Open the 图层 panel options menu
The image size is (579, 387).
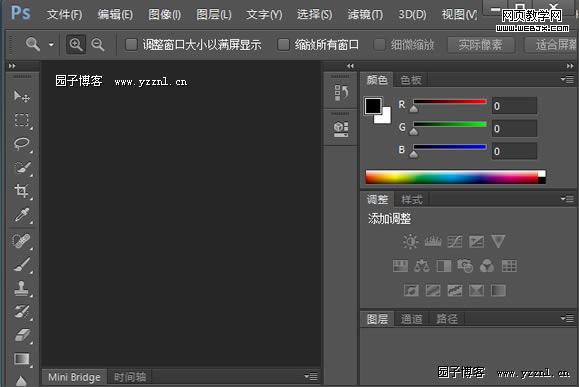coord(567,318)
